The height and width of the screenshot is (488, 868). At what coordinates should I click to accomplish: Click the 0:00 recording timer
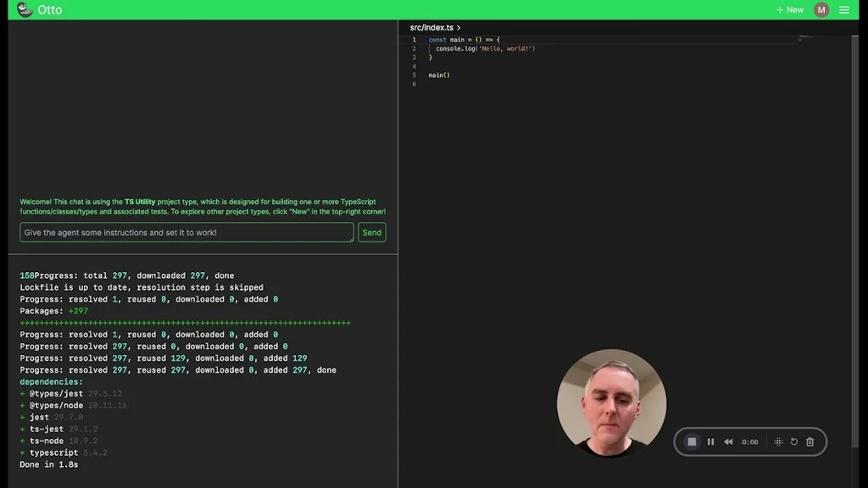pyautogui.click(x=749, y=441)
